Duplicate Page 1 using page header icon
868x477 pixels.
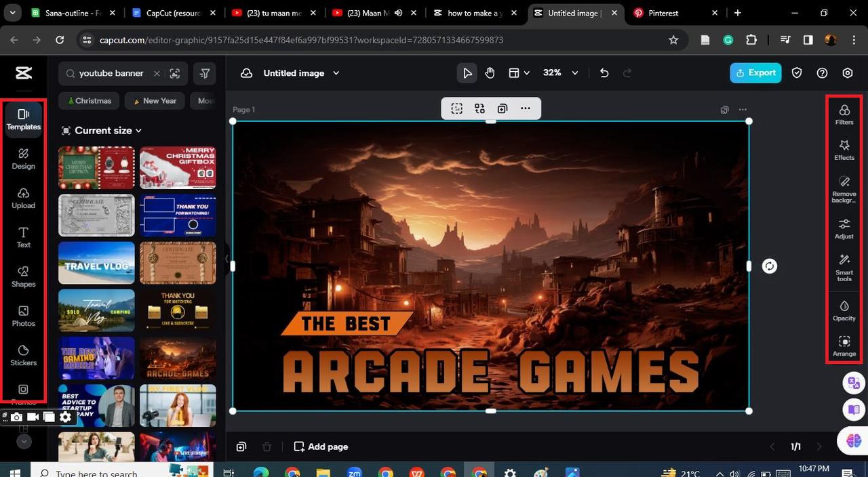pyautogui.click(x=724, y=110)
